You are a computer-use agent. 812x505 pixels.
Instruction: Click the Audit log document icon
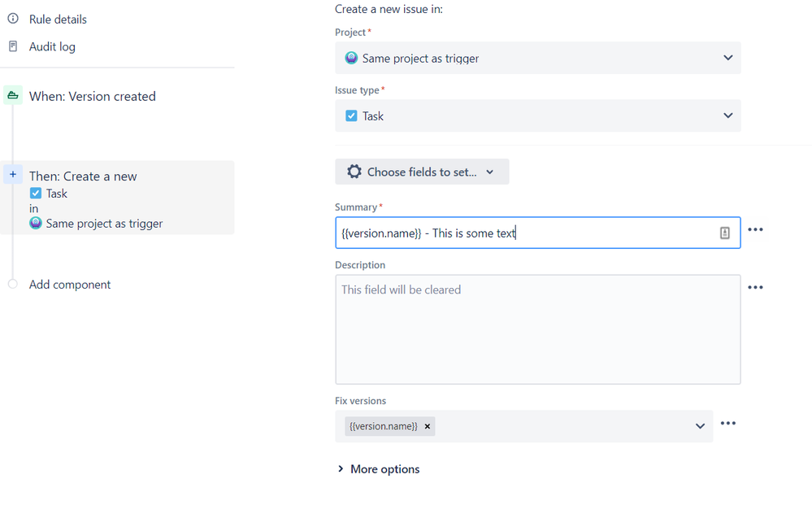tap(13, 46)
